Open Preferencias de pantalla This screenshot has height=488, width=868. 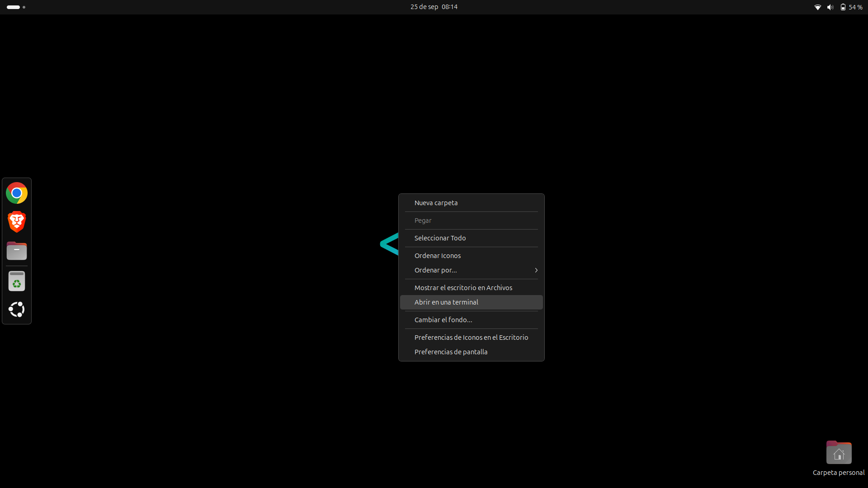(472, 352)
